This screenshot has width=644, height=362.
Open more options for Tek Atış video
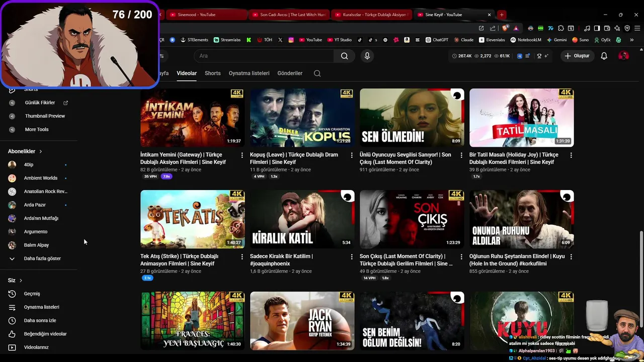242,257
